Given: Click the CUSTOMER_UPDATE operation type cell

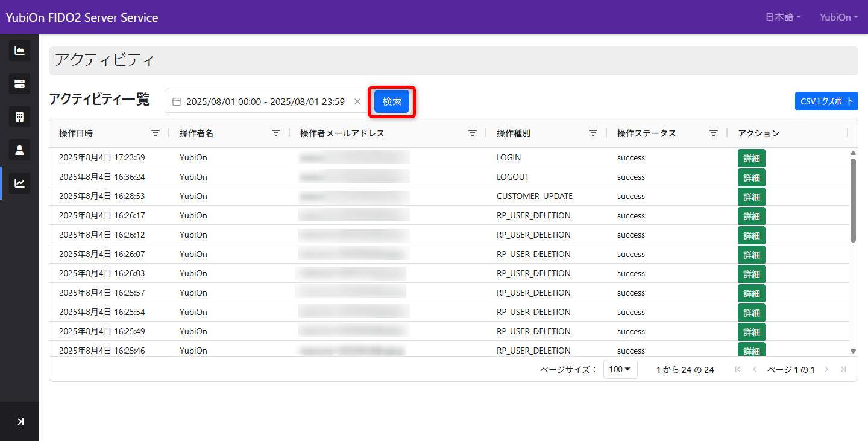Looking at the screenshot, I should click(x=535, y=196).
